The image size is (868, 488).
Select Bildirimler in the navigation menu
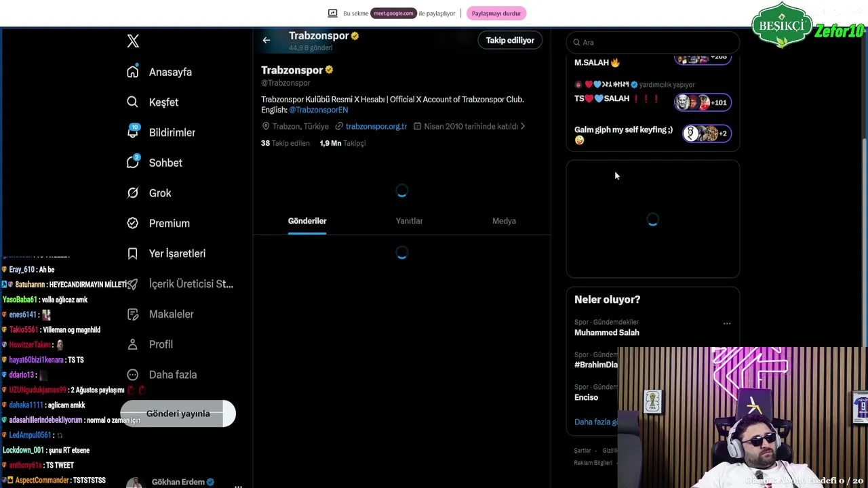[x=172, y=132]
